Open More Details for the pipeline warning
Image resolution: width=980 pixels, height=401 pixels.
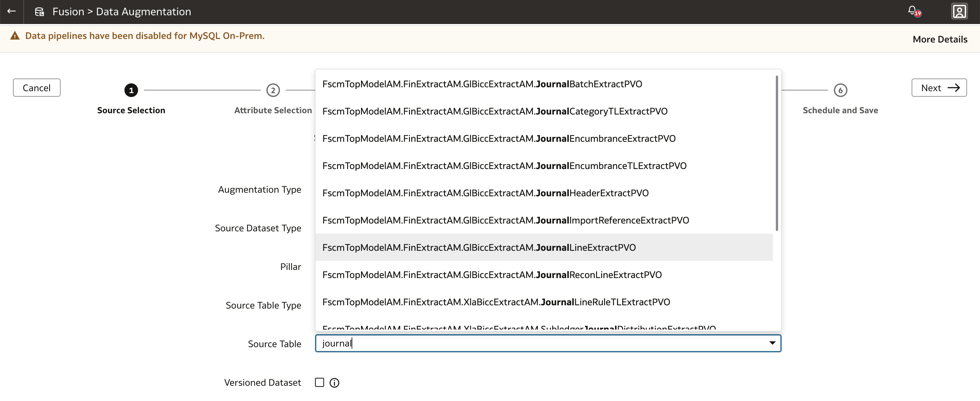[940, 39]
